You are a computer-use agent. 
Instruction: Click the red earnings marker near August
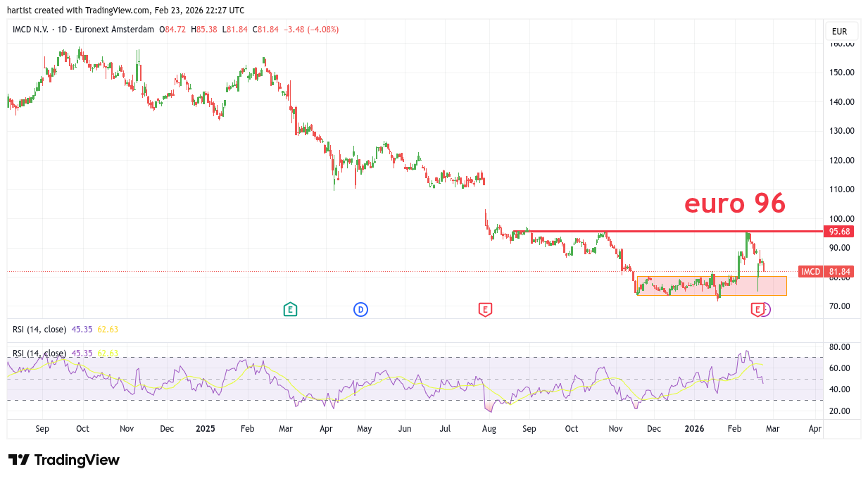tap(484, 309)
